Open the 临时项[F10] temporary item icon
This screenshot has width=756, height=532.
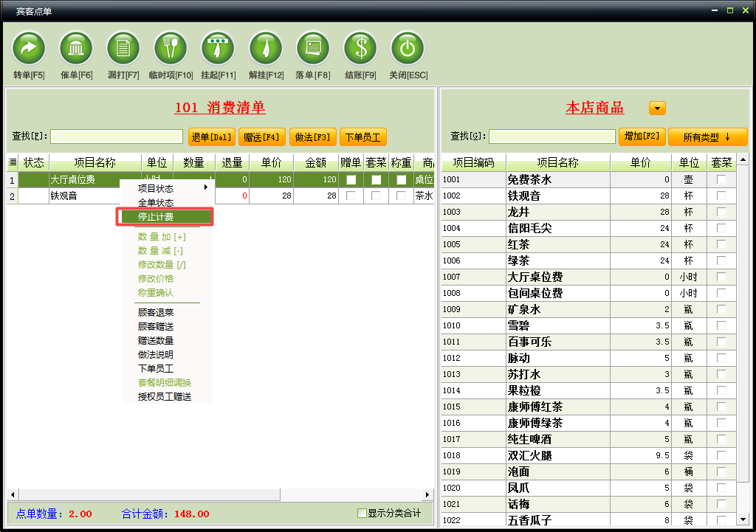pos(171,49)
